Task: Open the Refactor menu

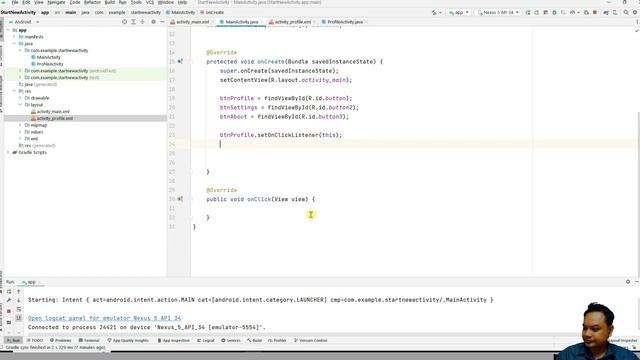Action: (x=92, y=2)
